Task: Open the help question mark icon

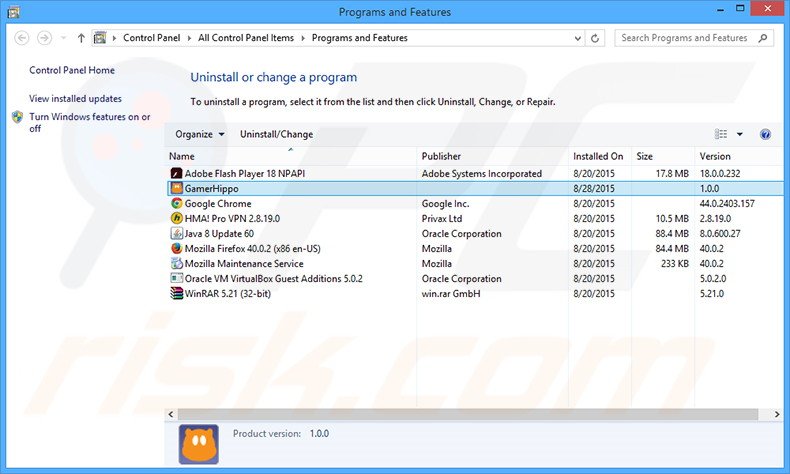Action: [x=765, y=134]
